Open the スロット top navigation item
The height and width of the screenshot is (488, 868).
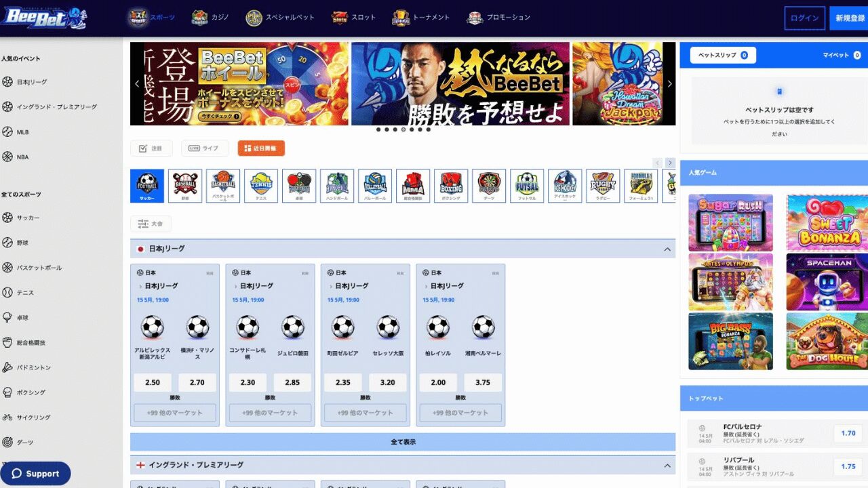coord(353,18)
